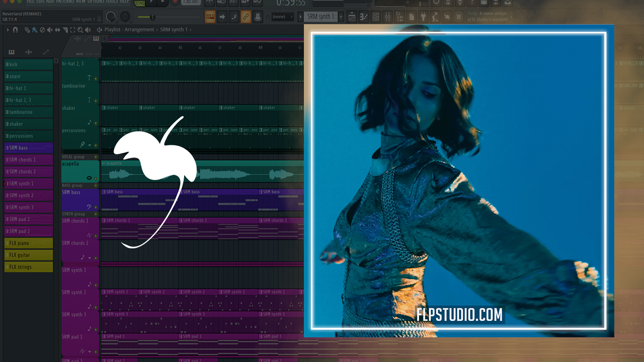Click the newer version available notice
Viewport: 644px width, 362px height.
point(490,17)
